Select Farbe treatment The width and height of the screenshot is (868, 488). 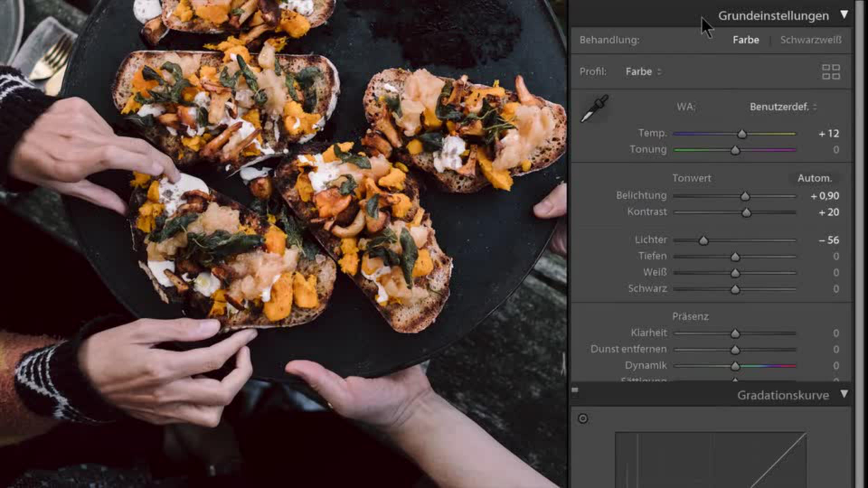745,40
